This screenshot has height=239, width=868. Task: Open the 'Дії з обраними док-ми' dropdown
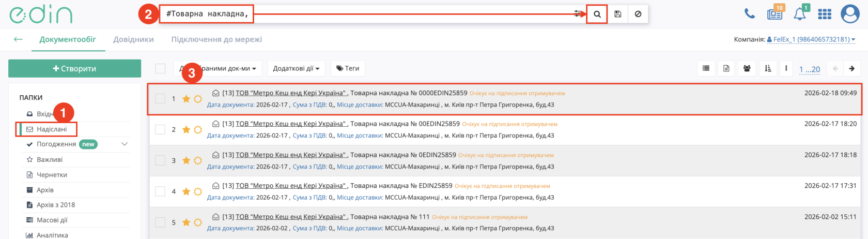(218, 68)
